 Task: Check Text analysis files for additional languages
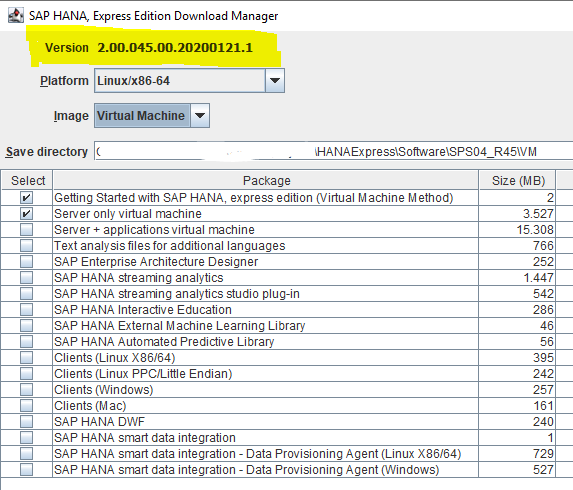pyautogui.click(x=26, y=246)
